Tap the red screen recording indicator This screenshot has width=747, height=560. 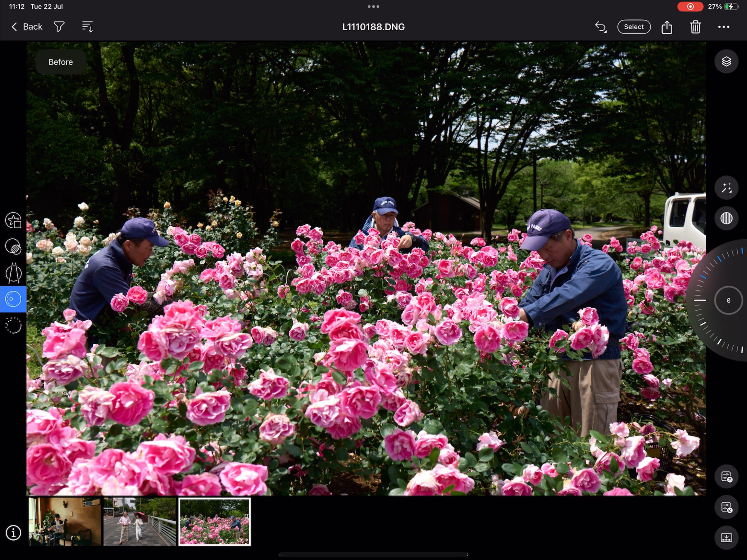[690, 6]
